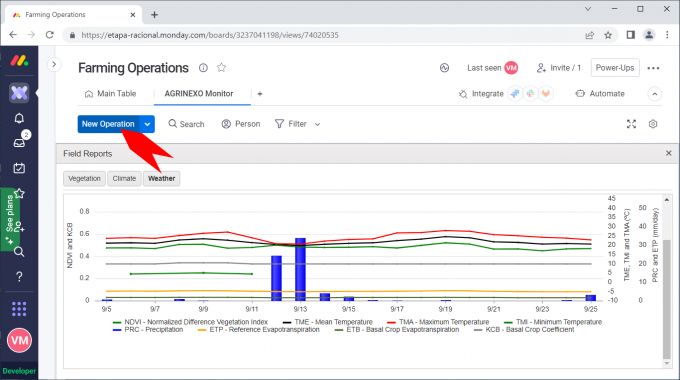
Task: Switch to the Climate report tab
Action: tap(124, 178)
